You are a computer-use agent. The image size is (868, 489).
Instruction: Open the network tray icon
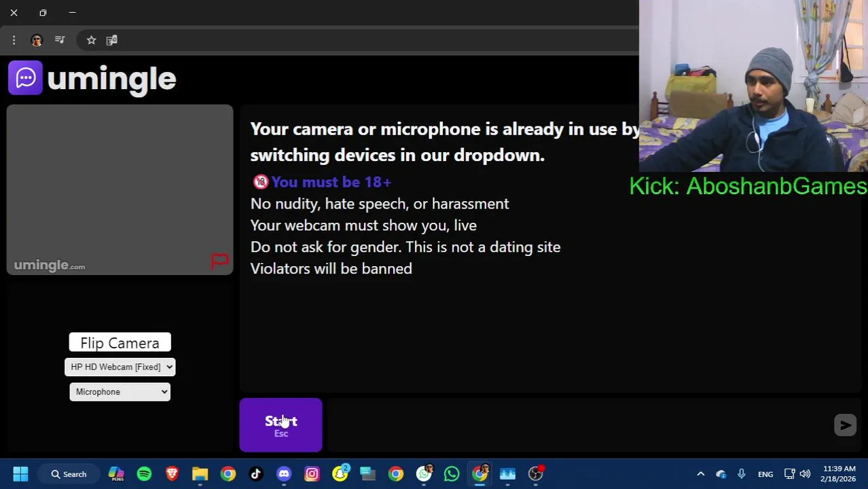789,474
